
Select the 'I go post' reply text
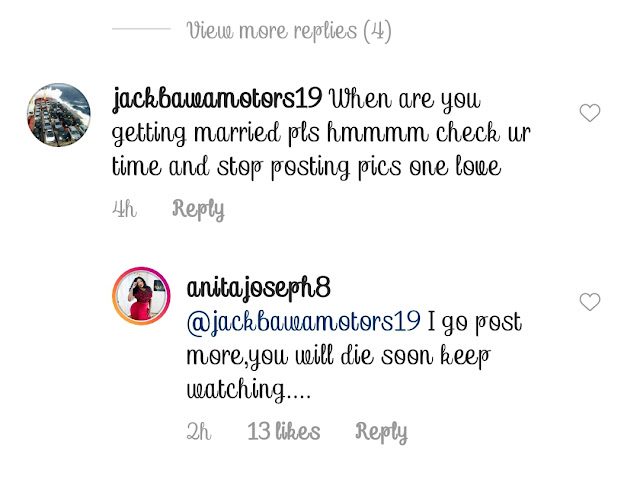pos(475,322)
